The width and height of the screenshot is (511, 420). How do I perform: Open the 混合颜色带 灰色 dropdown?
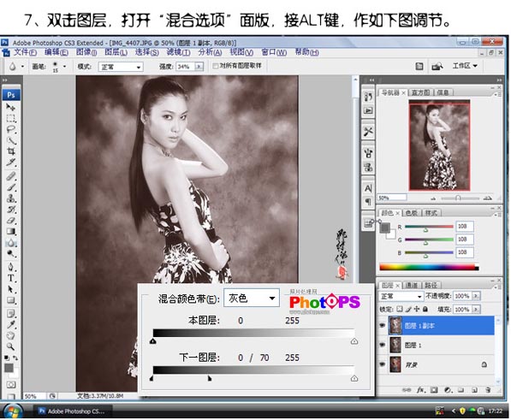[252, 298]
